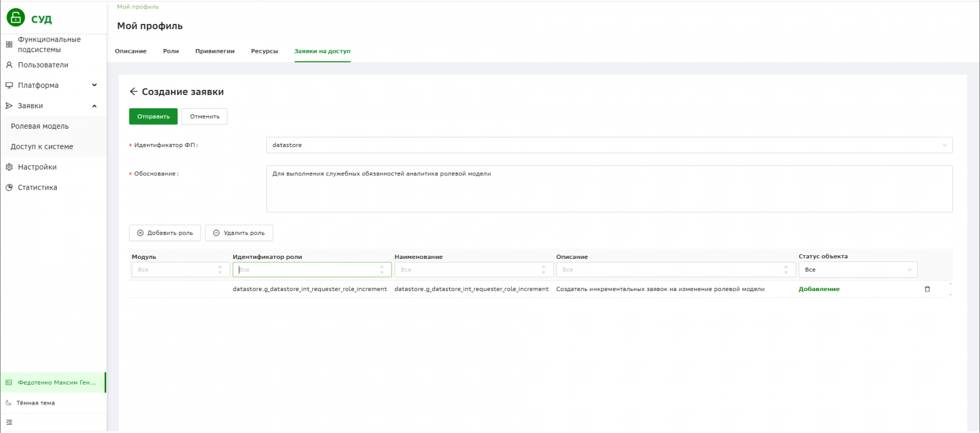The image size is (980, 433).
Task: Click the Добавить роль button
Action: tap(165, 233)
